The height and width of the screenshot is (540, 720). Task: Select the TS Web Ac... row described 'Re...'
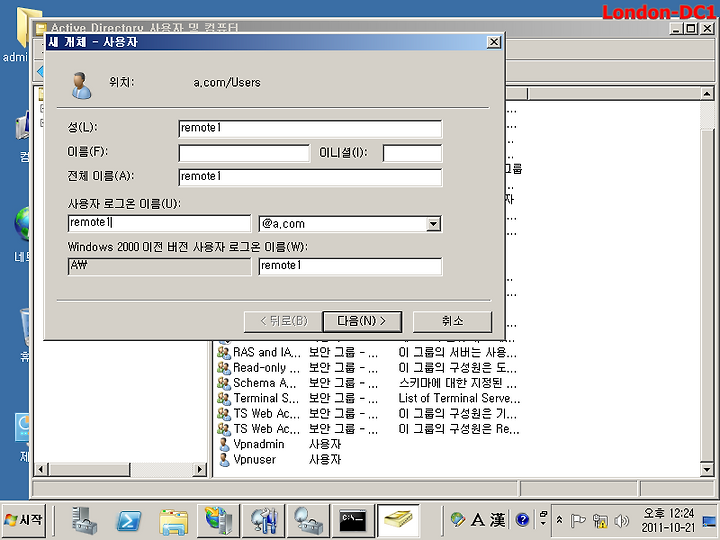coord(367,429)
